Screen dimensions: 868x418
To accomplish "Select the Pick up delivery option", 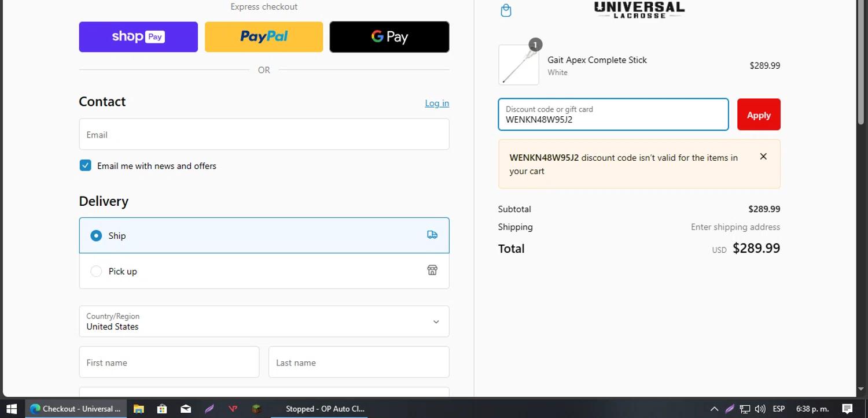I will pos(96,271).
